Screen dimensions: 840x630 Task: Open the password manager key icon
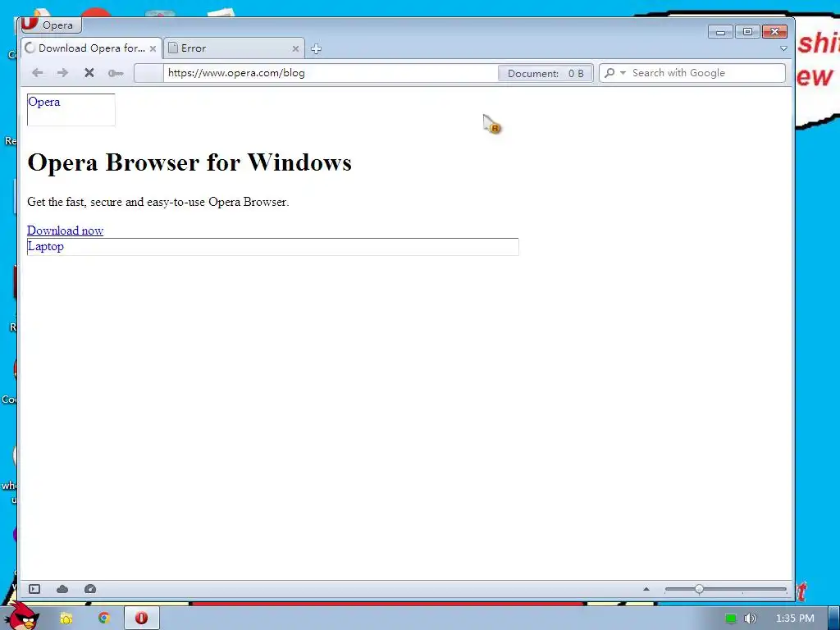pyautogui.click(x=115, y=73)
